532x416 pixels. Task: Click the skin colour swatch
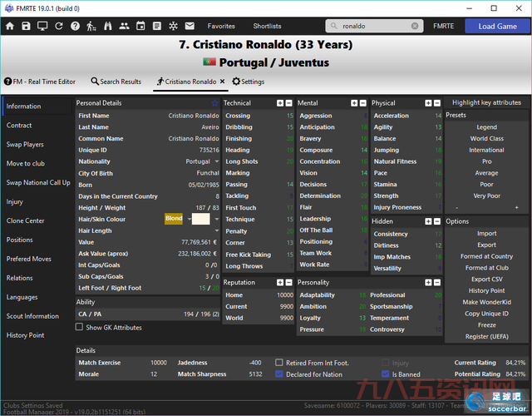(x=201, y=219)
